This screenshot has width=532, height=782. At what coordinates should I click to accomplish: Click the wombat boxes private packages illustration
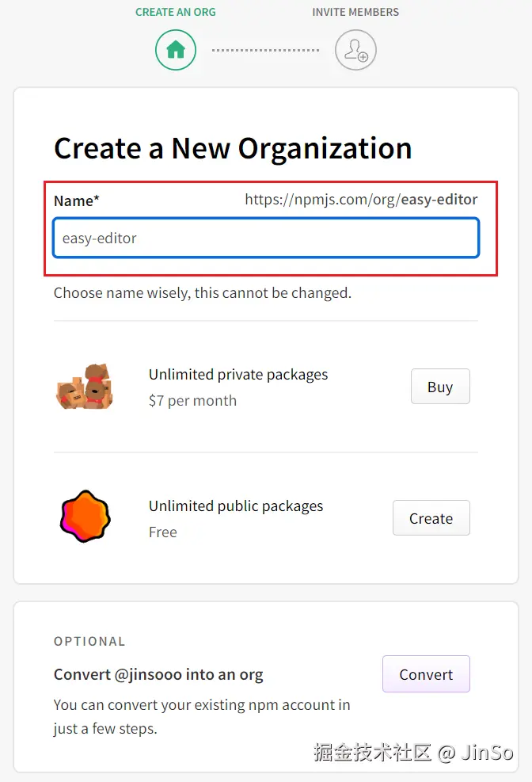85,387
